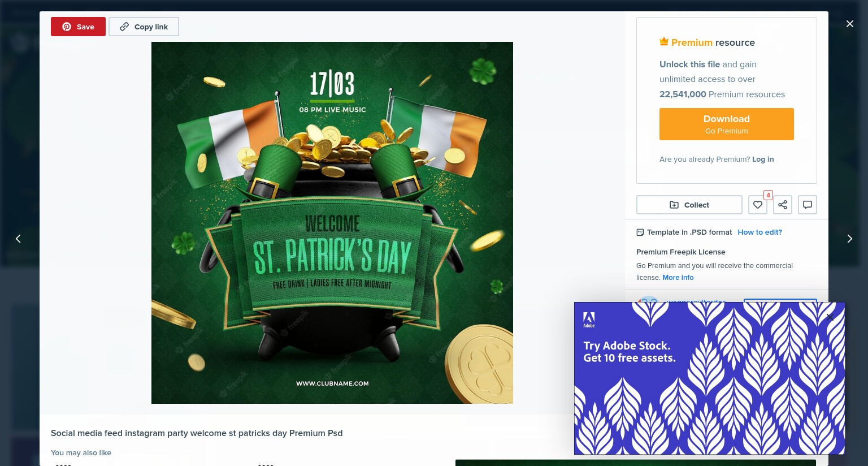Follow the More info license link
Screen dimensions: 868x466
[678, 278]
